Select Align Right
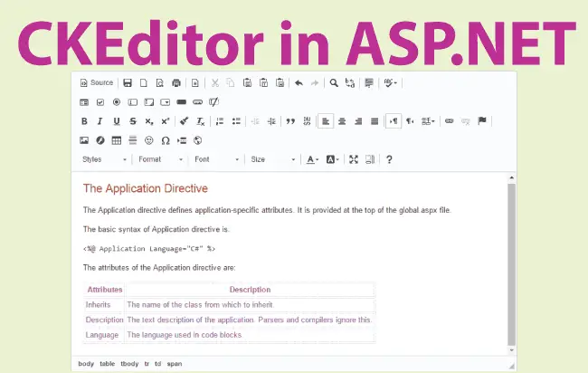 (x=358, y=121)
